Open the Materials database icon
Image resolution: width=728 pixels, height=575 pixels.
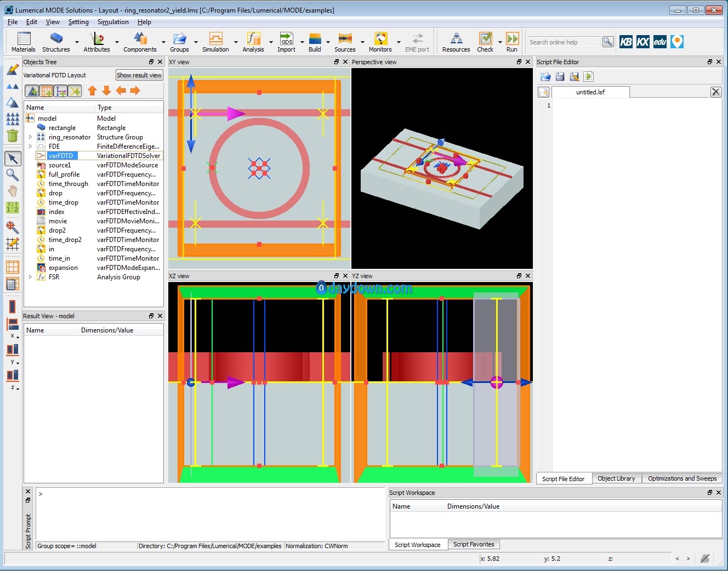point(24,38)
